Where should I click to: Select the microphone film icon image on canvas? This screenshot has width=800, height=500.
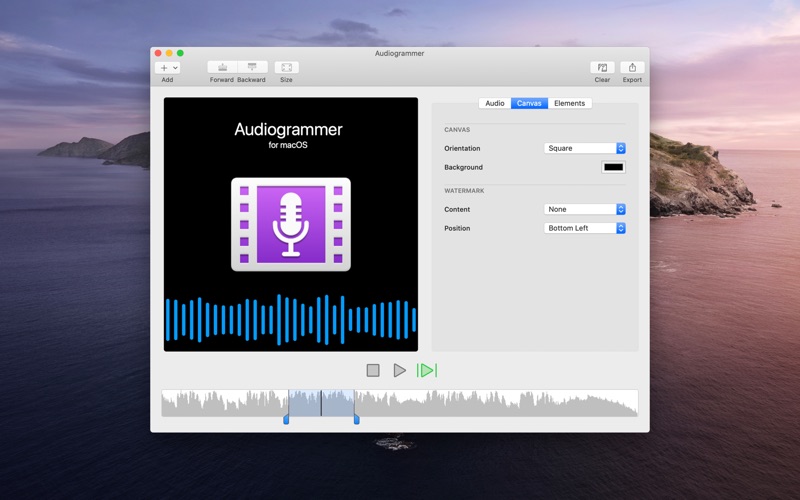pos(291,224)
